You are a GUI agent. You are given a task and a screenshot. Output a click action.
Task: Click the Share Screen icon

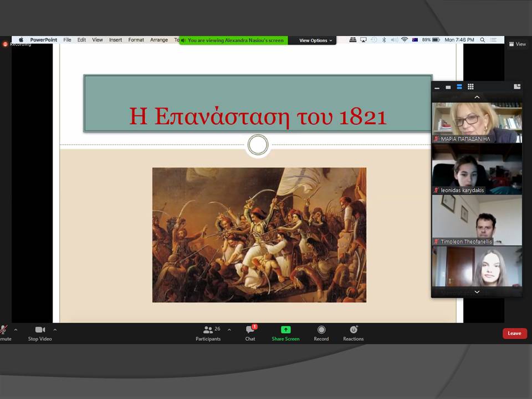286,329
